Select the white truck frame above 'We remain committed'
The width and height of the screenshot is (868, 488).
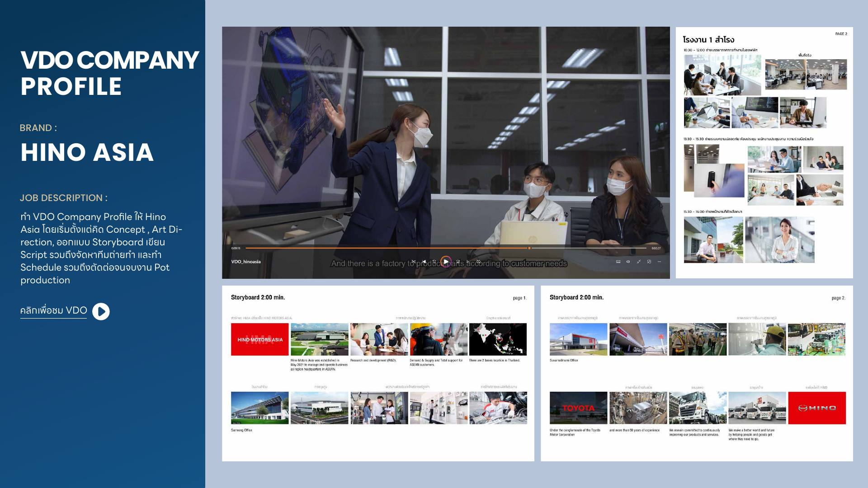point(698,408)
